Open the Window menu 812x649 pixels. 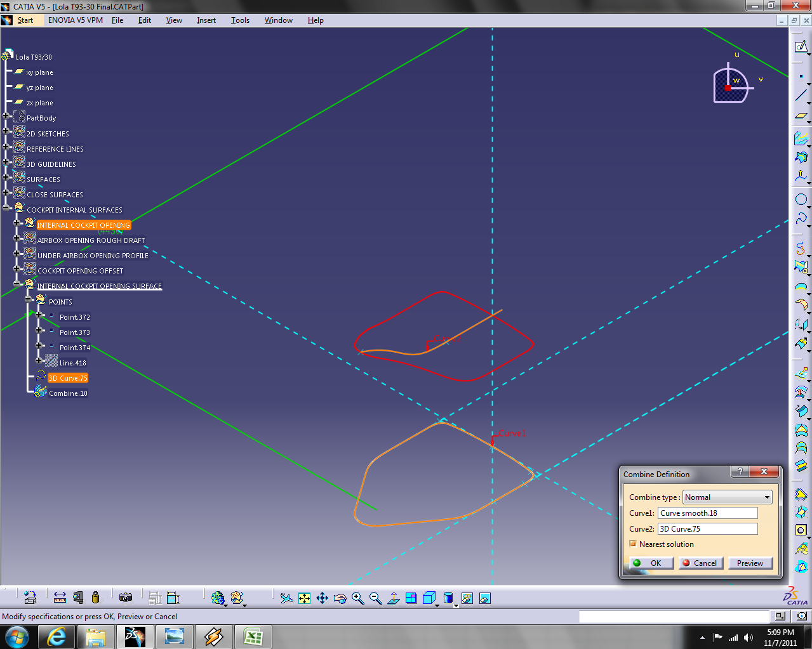point(279,20)
